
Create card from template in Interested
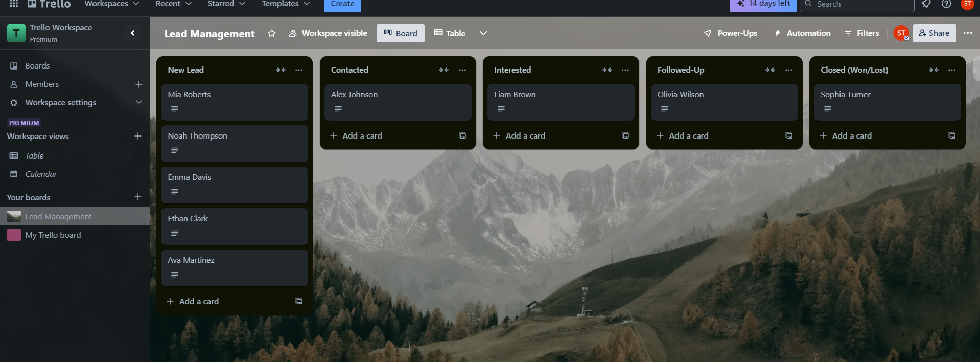point(625,135)
